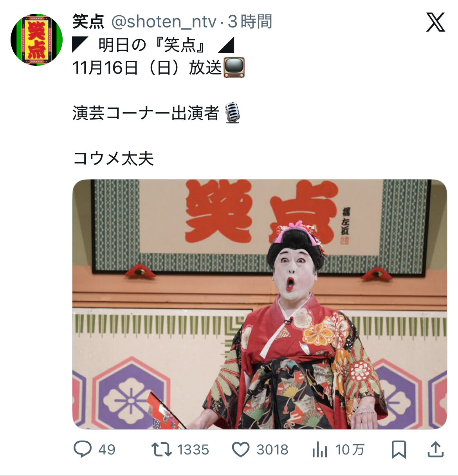
Task: Like the post with the heart icon
Action: (x=241, y=450)
